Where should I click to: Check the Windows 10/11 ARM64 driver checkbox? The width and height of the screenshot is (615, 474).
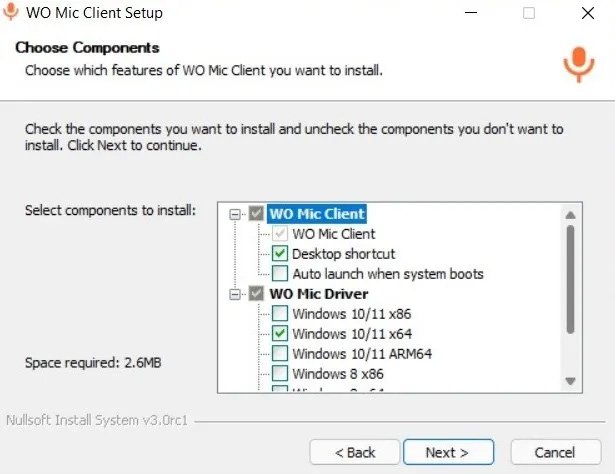pos(280,354)
